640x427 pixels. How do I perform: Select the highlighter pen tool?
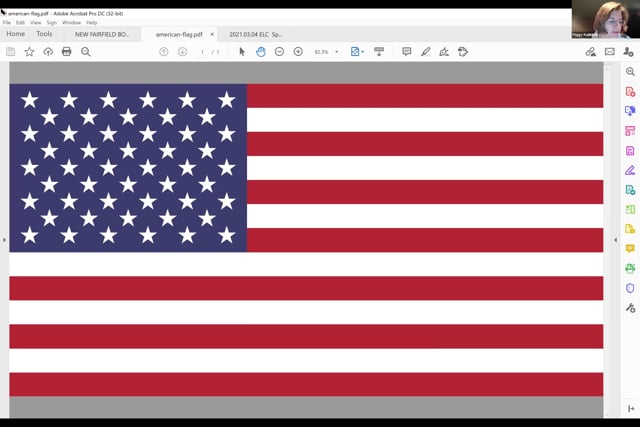tap(426, 52)
